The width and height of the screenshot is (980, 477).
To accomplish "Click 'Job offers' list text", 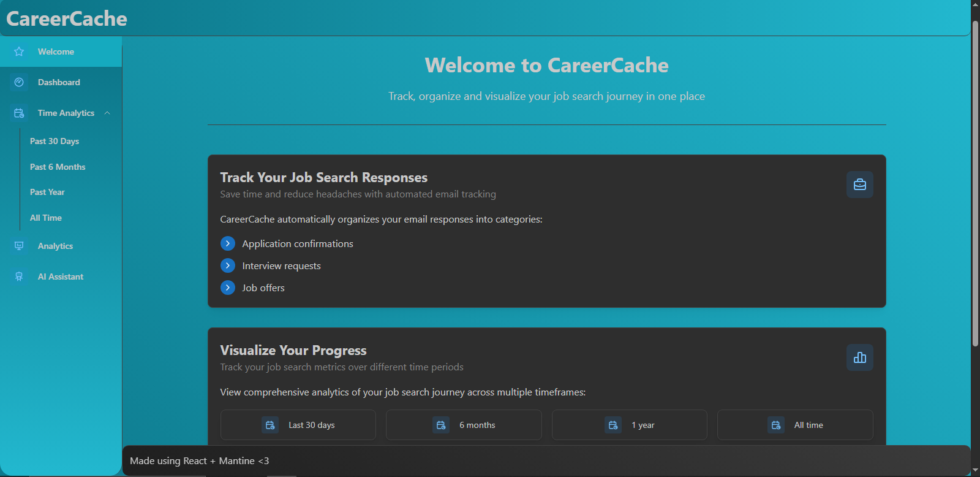I will coord(263,288).
